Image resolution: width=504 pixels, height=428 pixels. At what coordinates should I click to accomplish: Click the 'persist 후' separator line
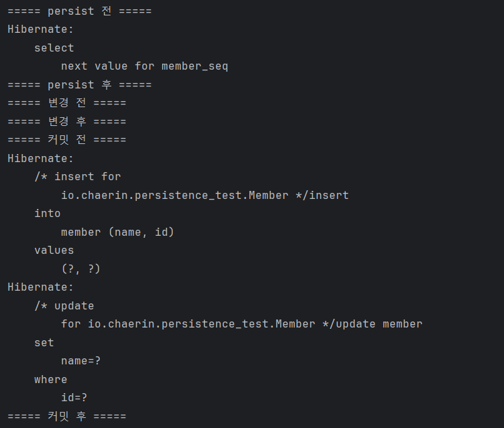click(79, 85)
